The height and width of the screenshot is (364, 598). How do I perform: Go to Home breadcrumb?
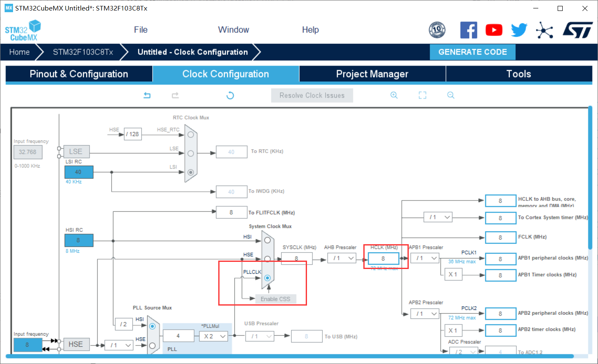pos(20,52)
